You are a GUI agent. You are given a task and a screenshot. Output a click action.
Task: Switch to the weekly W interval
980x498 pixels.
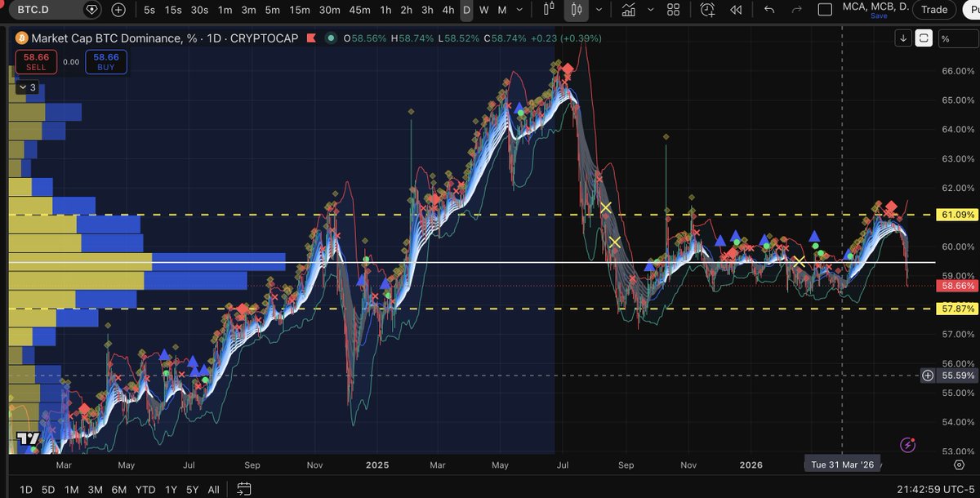click(484, 10)
